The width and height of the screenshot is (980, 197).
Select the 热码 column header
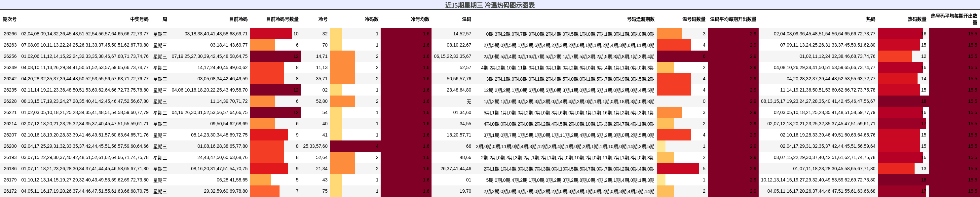coord(871,19)
